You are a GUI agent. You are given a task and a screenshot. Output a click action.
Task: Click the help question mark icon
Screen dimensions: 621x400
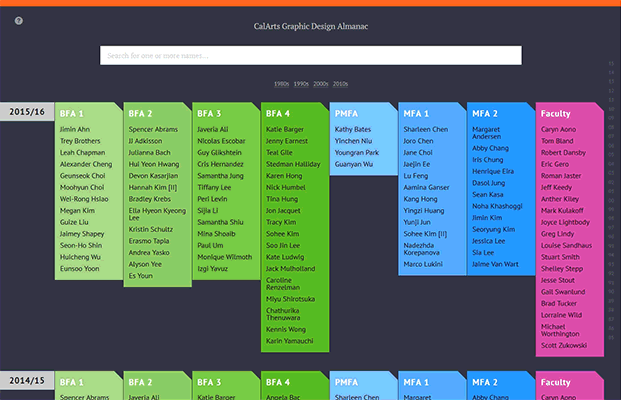coord(19,20)
